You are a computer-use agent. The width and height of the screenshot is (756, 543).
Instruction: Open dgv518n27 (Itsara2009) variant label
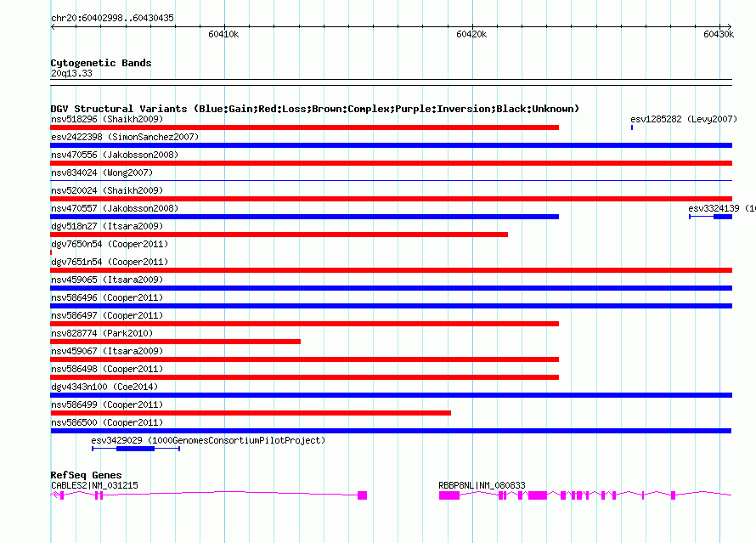[x=107, y=226]
